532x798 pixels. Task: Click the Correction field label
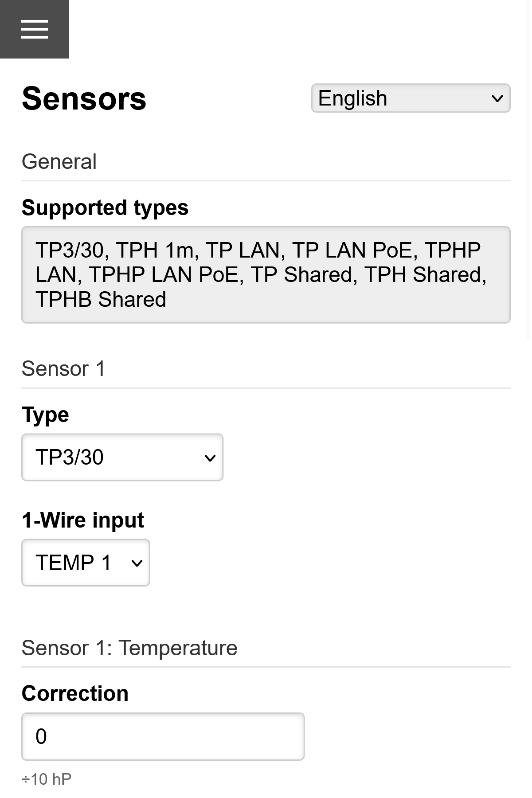[x=74, y=692]
